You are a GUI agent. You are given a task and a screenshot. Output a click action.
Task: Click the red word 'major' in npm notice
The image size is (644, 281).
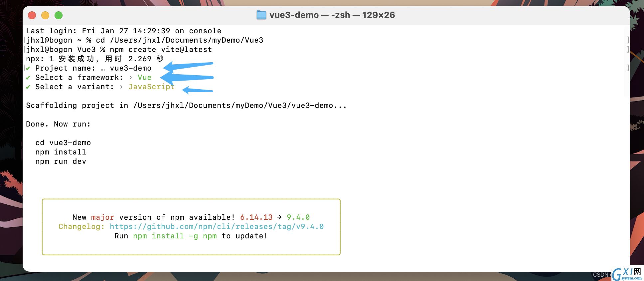103,217
